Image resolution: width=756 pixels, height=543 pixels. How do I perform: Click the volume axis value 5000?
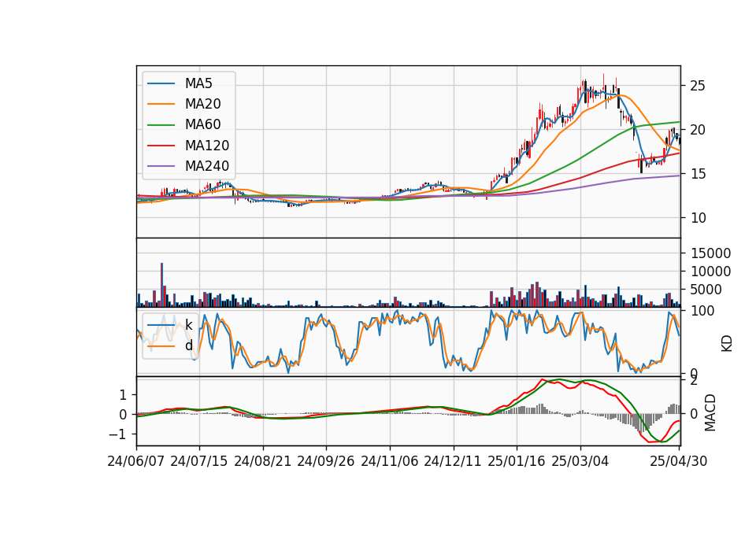click(x=706, y=290)
